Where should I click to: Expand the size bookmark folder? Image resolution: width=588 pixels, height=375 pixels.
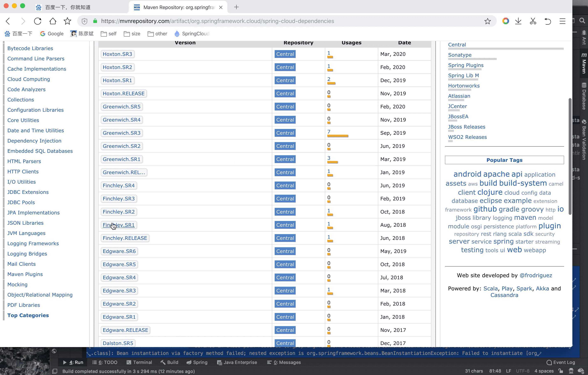click(132, 34)
